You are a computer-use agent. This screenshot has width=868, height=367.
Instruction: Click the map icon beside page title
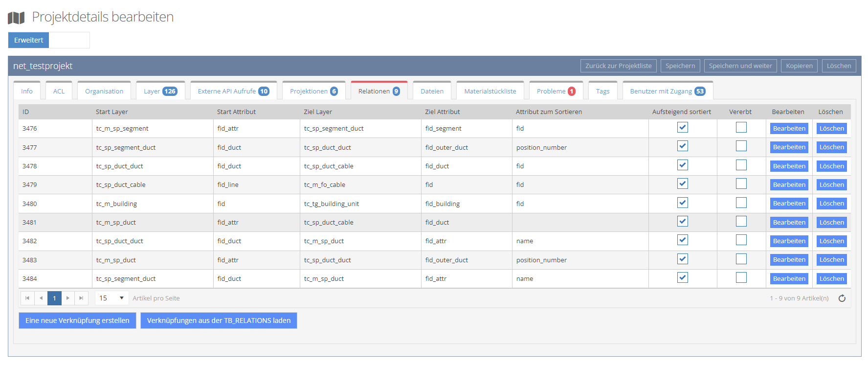(16, 18)
